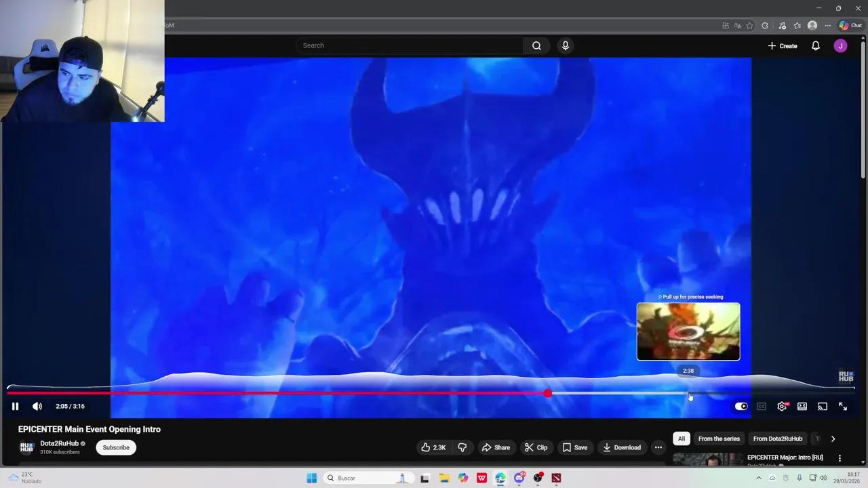The width and height of the screenshot is (868, 488).
Task: Show hidden system tray icons
Action: pyautogui.click(x=758, y=478)
